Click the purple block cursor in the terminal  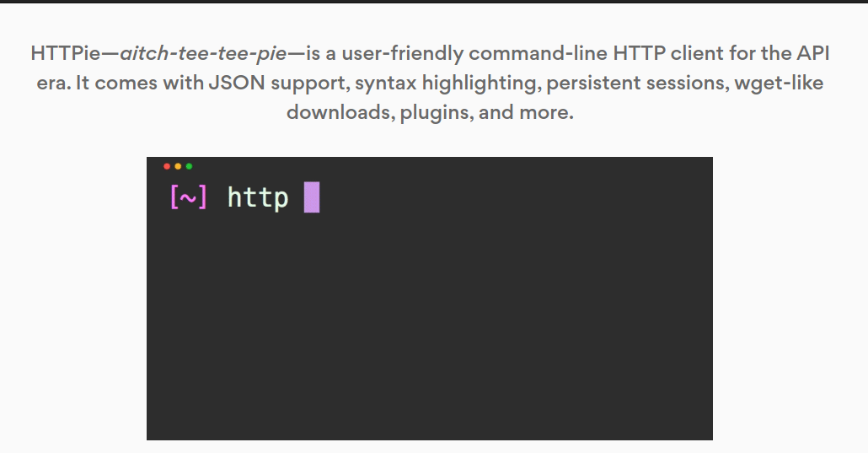(312, 198)
